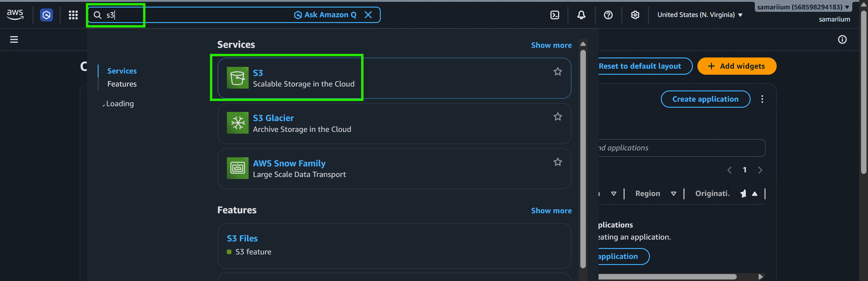Open the info panel icon

842,39
